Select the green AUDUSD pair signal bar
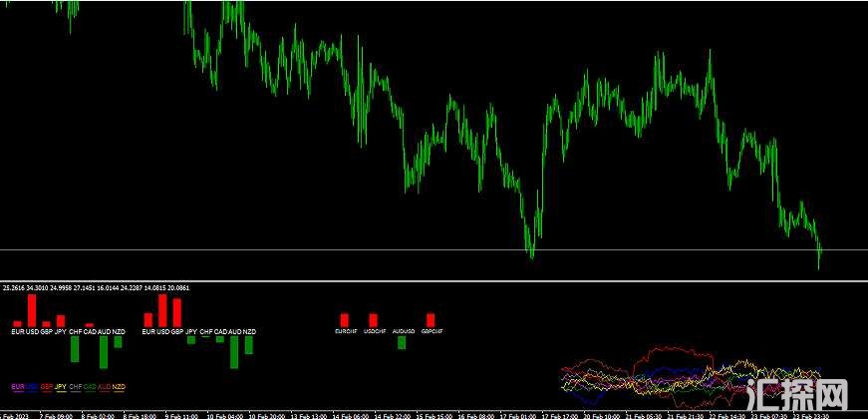 point(402,342)
